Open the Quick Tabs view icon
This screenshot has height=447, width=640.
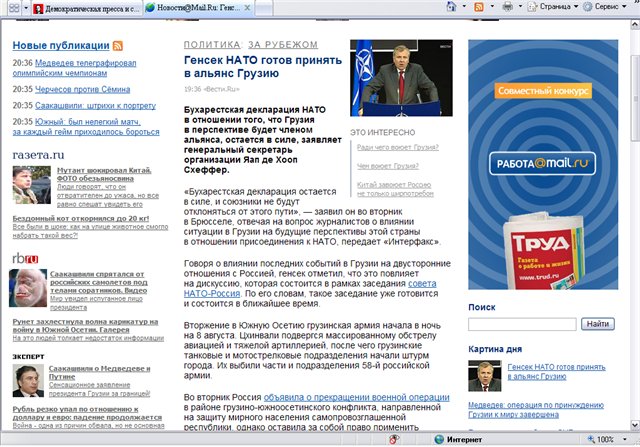pyautogui.click(x=14, y=8)
